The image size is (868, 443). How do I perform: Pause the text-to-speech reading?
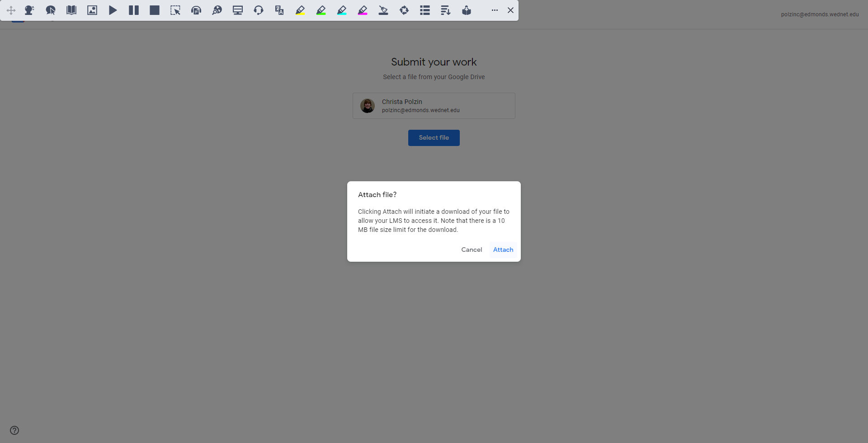(134, 10)
